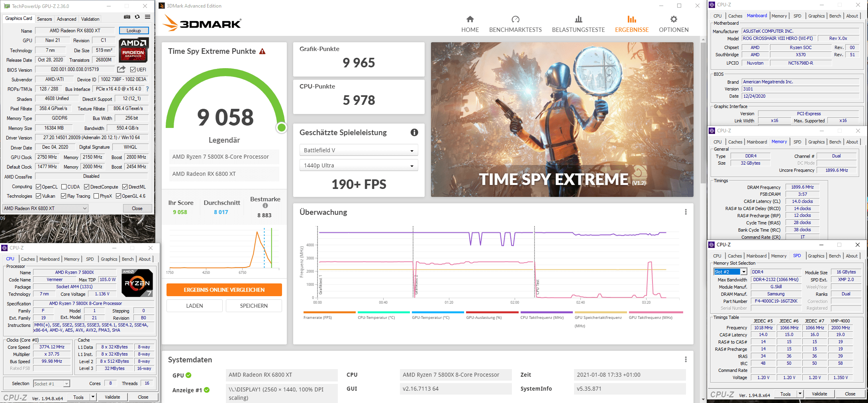
Task: Toggle the Vulkan checkbox
Action: pyautogui.click(x=38, y=196)
